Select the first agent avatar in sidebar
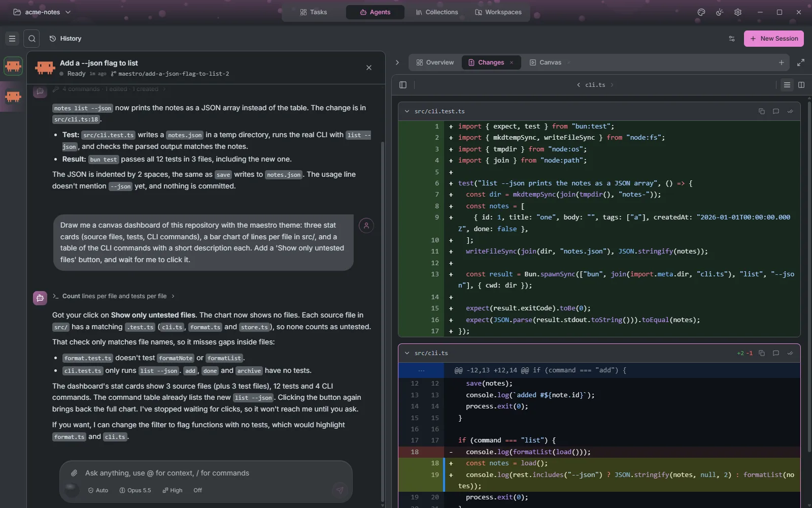 pos(13,66)
